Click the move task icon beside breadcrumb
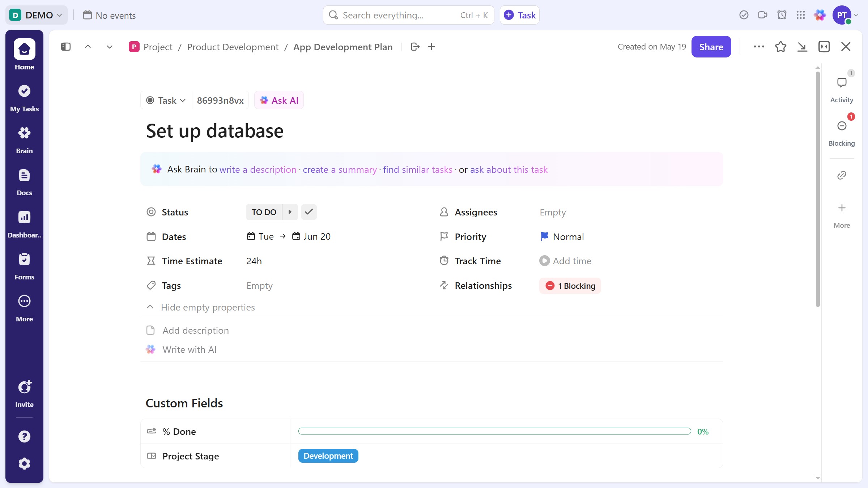868x488 pixels. tap(415, 47)
